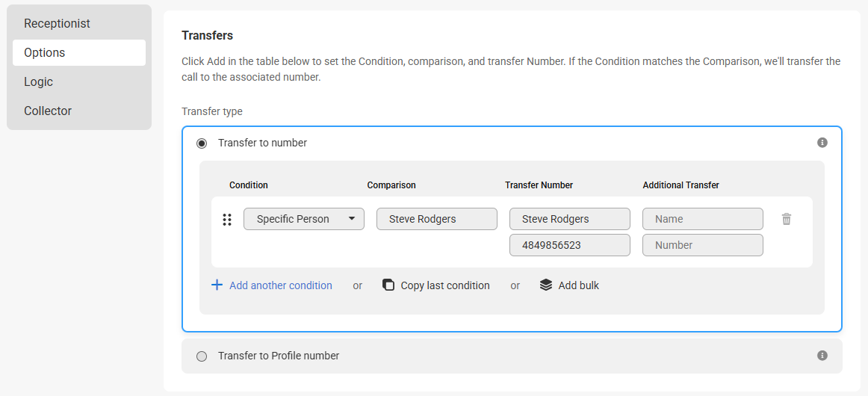This screenshot has width=868, height=396.
Task: Delete the Steve Rodgers condition row
Action: click(x=786, y=220)
